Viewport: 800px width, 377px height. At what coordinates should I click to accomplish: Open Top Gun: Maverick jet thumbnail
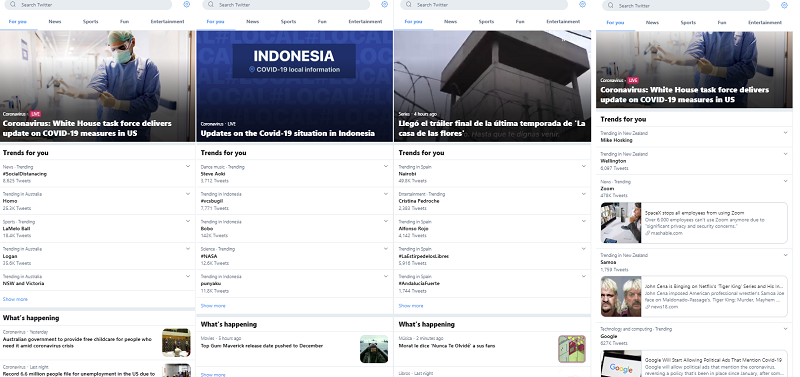tap(373, 349)
